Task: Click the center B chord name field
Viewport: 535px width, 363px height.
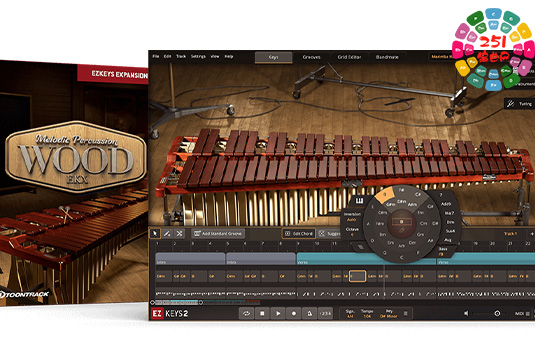Action: (x=402, y=221)
